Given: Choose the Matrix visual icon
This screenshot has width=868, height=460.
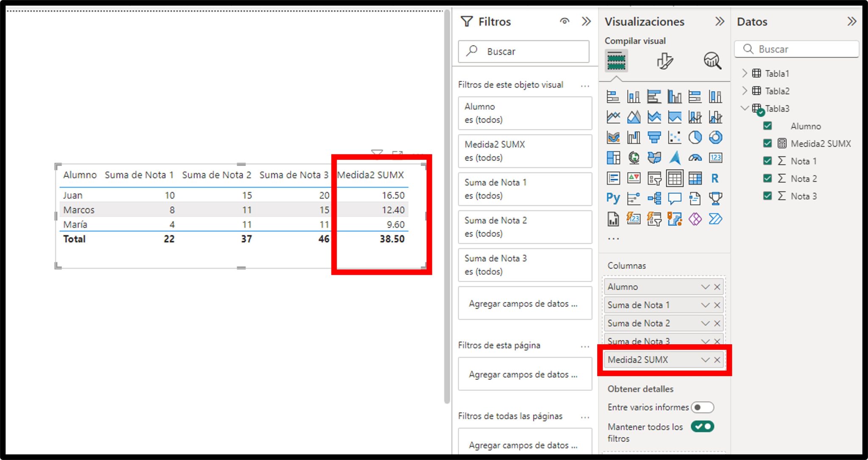Looking at the screenshot, I should [695, 178].
